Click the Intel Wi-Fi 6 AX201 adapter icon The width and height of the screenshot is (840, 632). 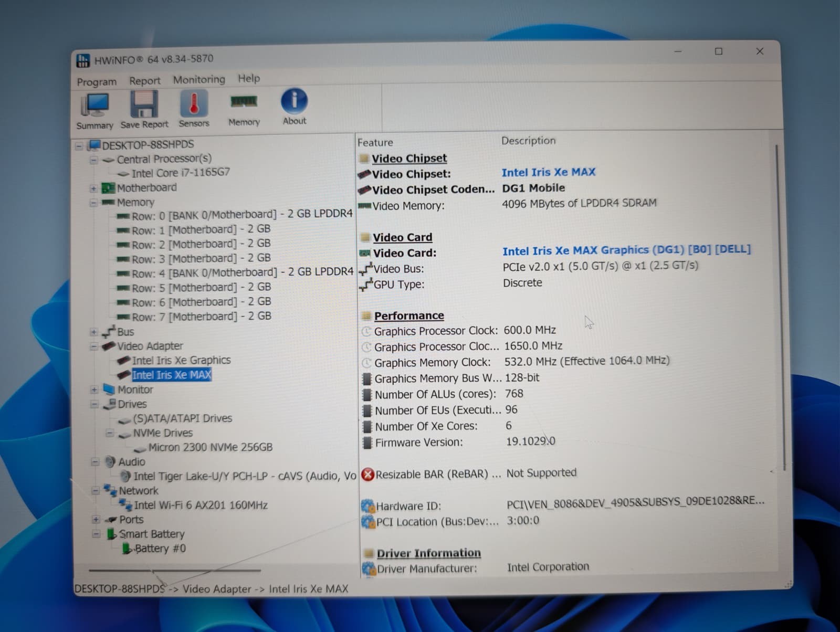pyautogui.click(x=126, y=505)
